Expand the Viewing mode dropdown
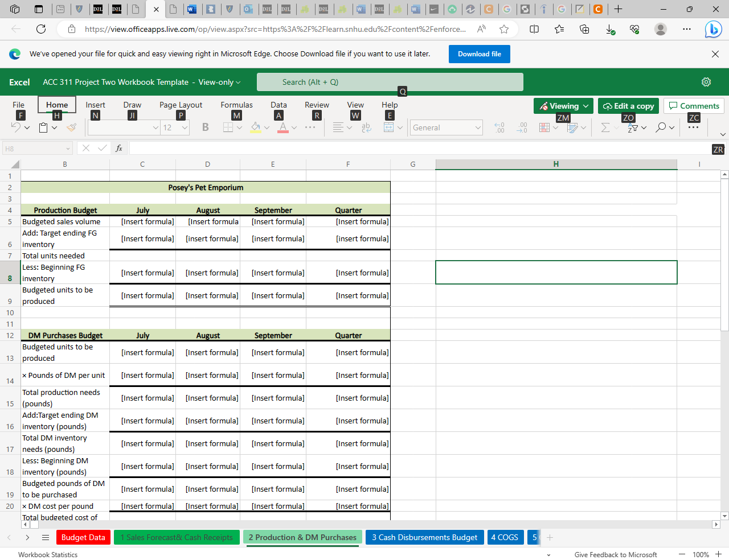Image resolution: width=729 pixels, height=560 pixels. point(585,106)
